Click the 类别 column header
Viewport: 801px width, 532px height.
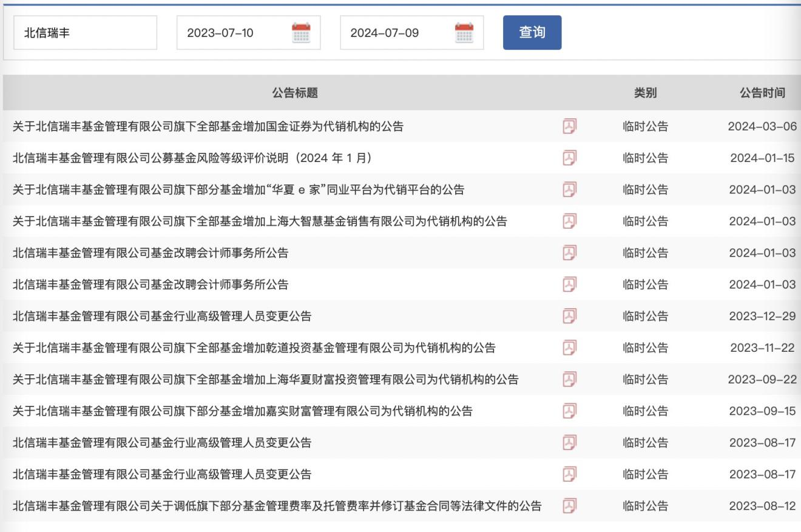[646, 93]
